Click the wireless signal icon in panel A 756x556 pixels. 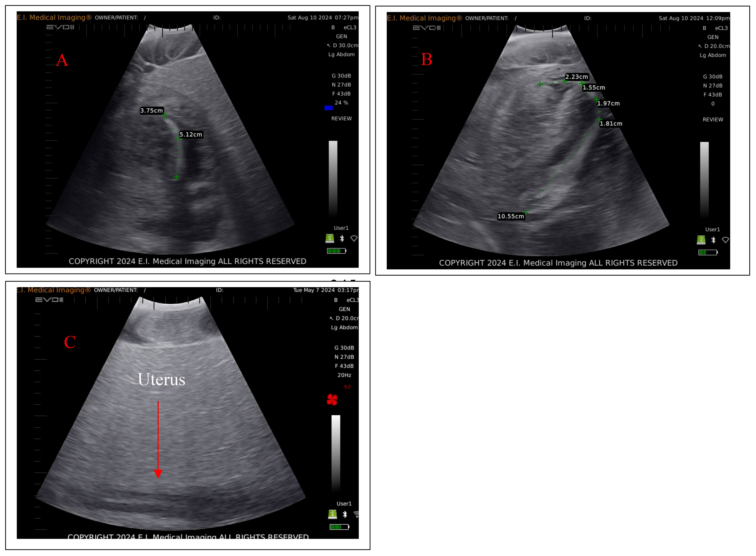tap(354, 238)
